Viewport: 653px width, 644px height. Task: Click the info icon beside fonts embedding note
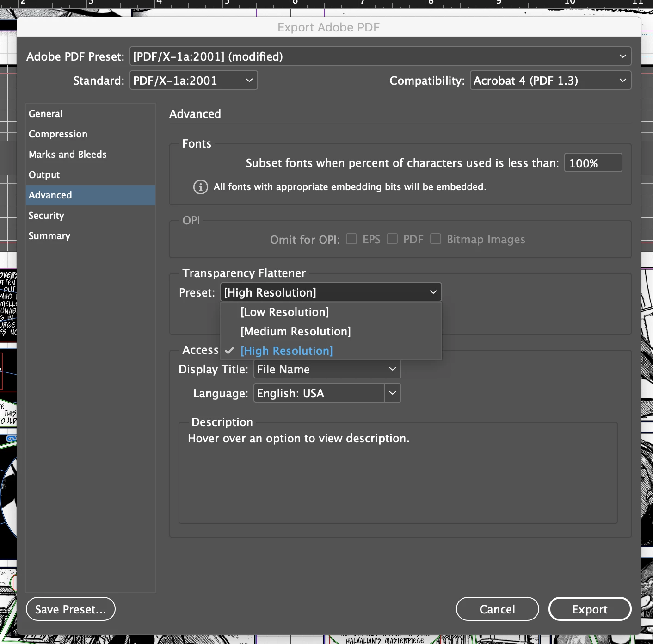200,187
